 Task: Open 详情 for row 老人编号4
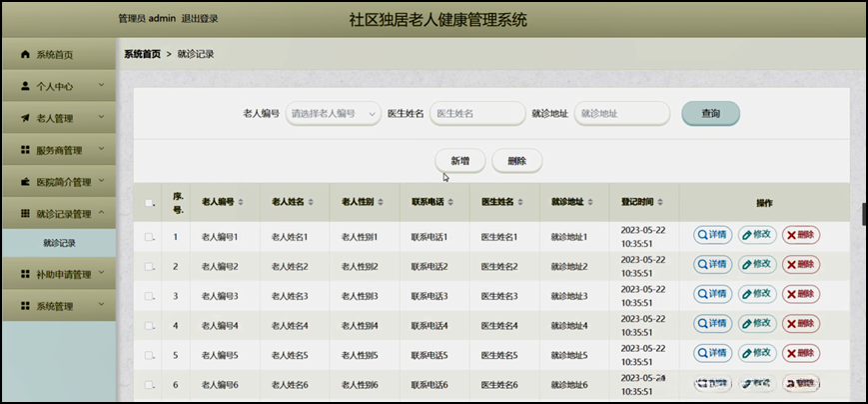(x=712, y=324)
